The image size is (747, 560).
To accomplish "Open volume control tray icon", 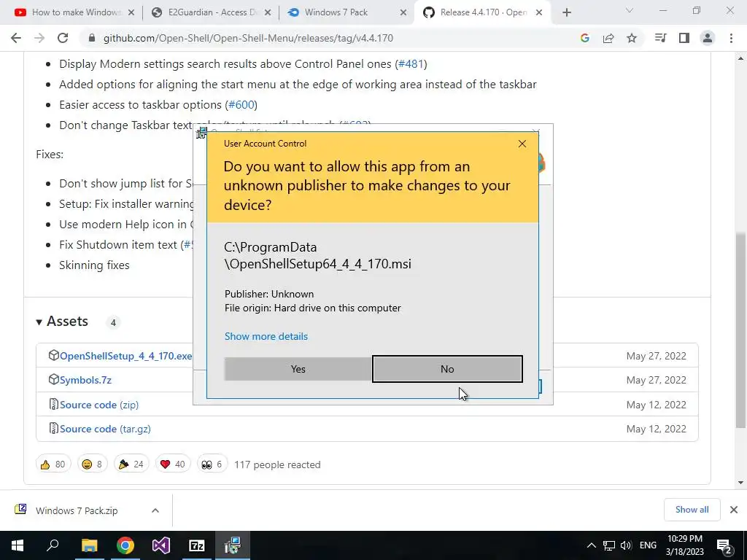I will [626, 545].
